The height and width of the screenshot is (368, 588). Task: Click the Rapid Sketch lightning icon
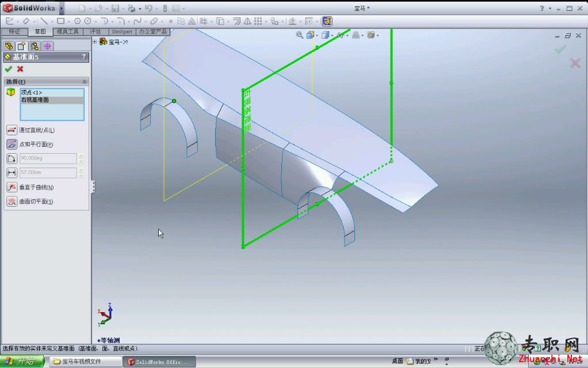[x=327, y=21]
